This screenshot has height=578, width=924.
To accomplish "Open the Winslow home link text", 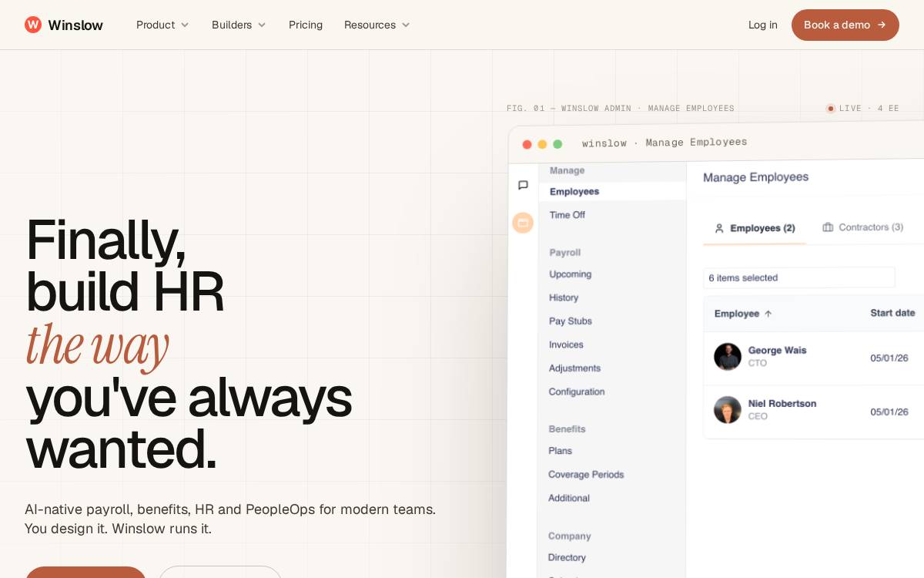I will pyautogui.click(x=75, y=25).
